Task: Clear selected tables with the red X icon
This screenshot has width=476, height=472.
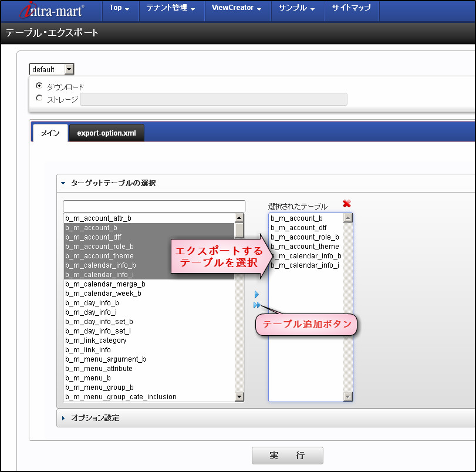Action: point(346,203)
